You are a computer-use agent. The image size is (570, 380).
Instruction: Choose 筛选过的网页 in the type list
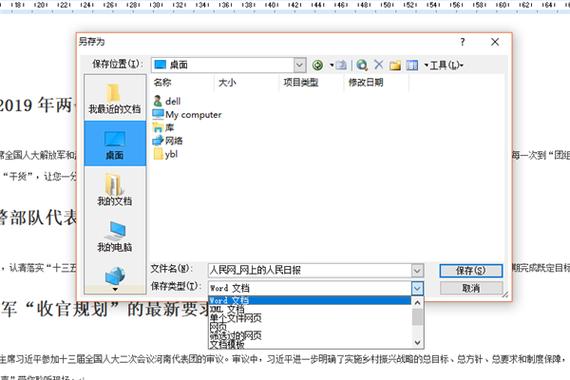click(x=310, y=335)
